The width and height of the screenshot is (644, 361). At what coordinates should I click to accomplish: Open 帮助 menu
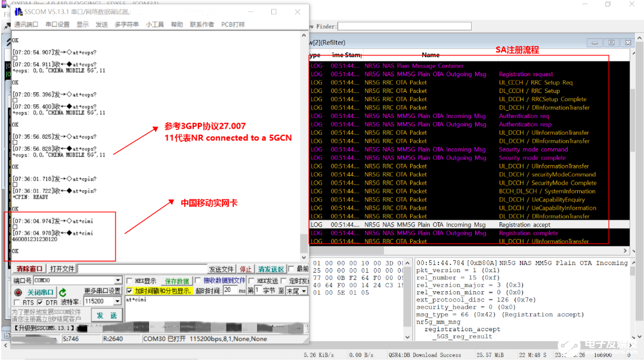[177, 24]
